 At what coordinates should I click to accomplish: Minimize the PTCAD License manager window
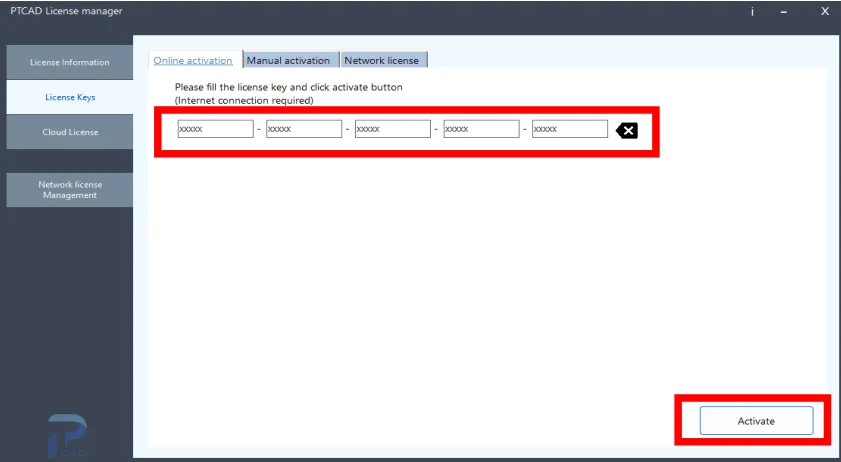pos(784,11)
